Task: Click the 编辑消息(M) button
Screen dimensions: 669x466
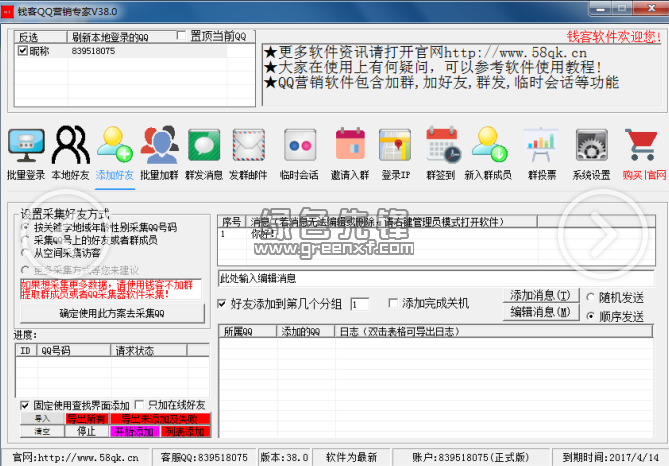Action: 541,312
